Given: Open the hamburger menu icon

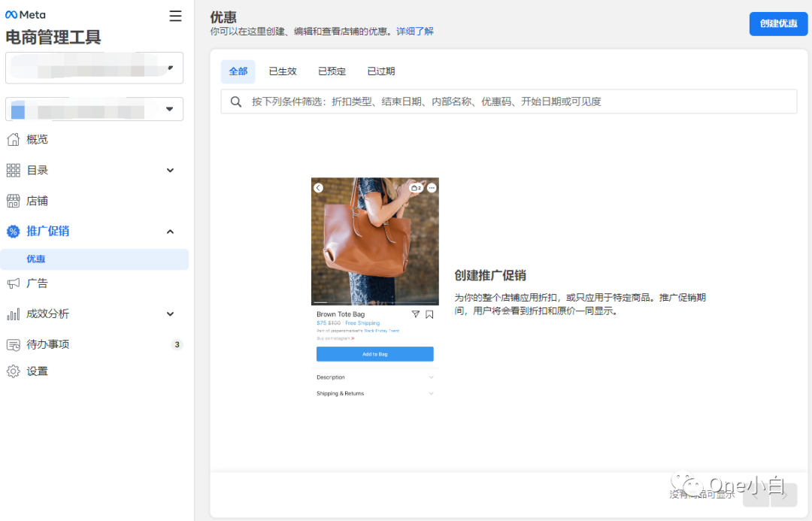Looking at the screenshot, I should [175, 14].
